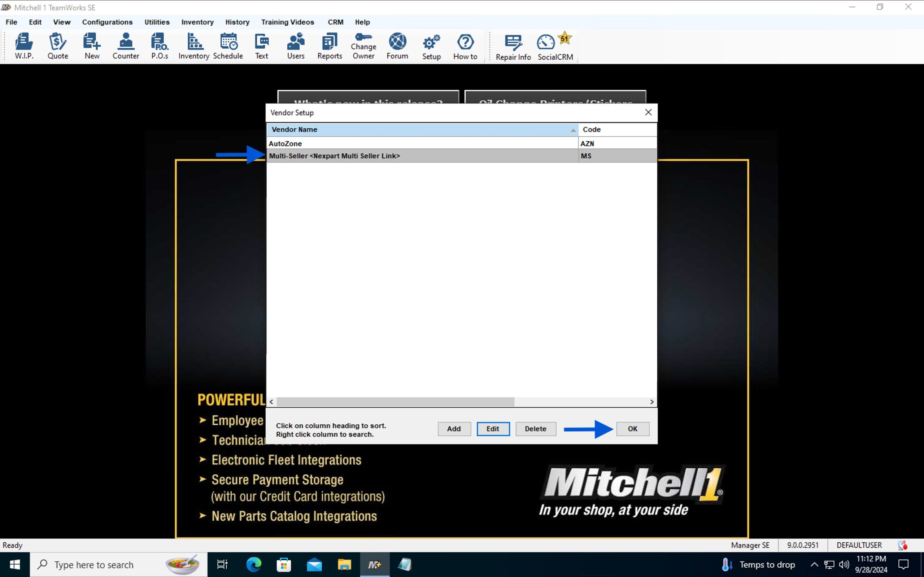Open the W.I.P. toolbar icon

24,46
